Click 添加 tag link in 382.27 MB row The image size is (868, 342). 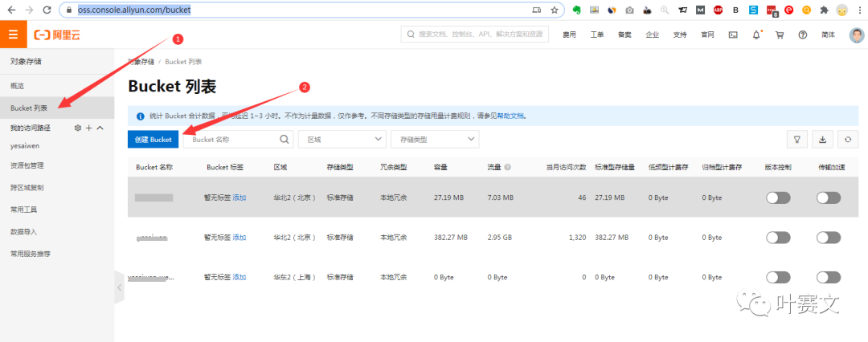[240, 238]
